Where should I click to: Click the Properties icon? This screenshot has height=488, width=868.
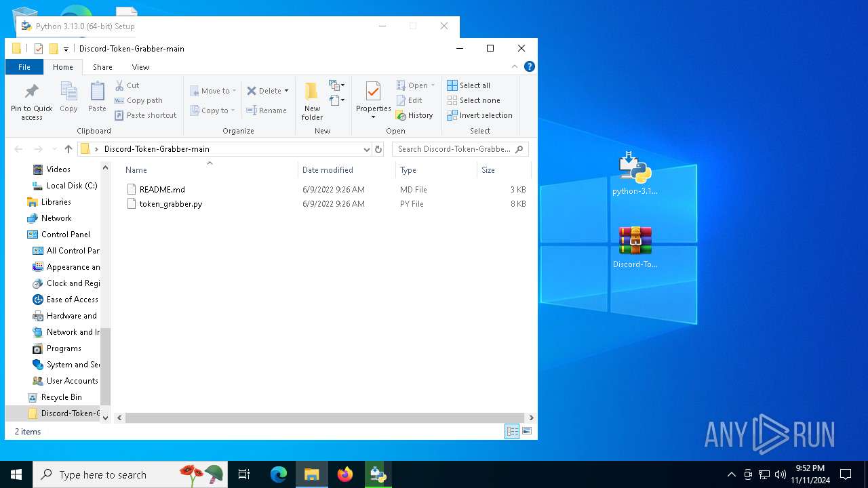(x=373, y=91)
